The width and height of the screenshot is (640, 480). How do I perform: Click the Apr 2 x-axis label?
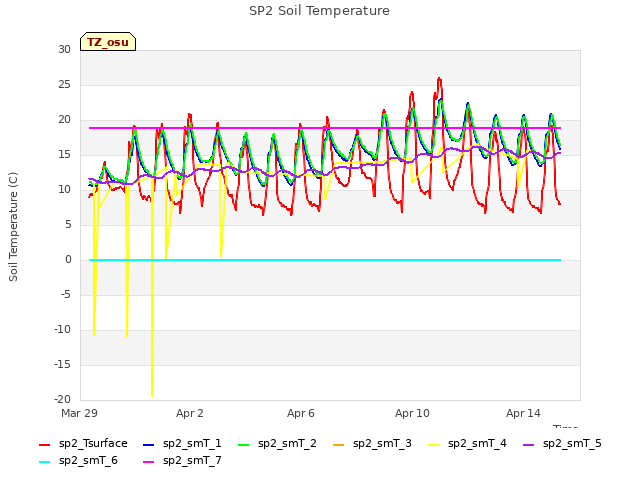(x=190, y=413)
